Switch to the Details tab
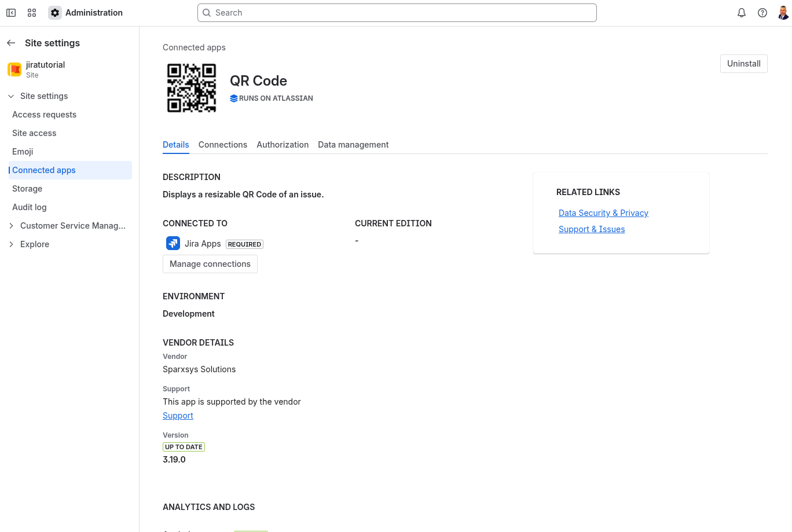Image resolution: width=792 pixels, height=532 pixels. [176, 145]
